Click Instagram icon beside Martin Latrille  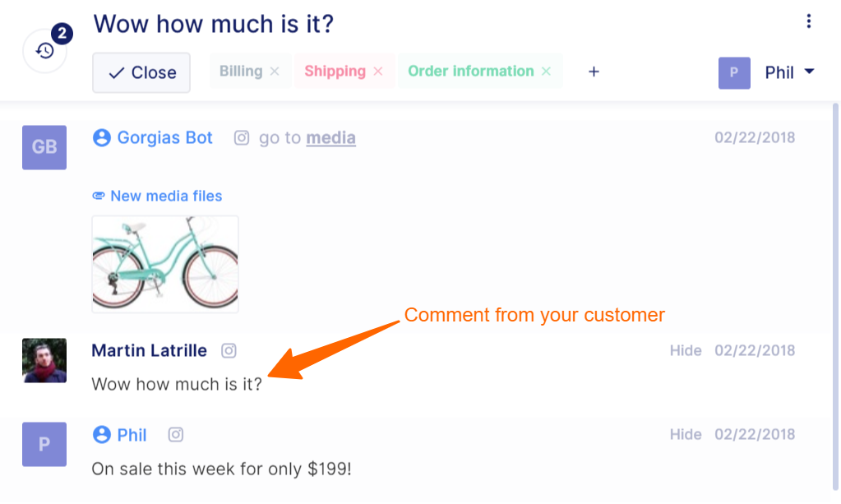(229, 350)
